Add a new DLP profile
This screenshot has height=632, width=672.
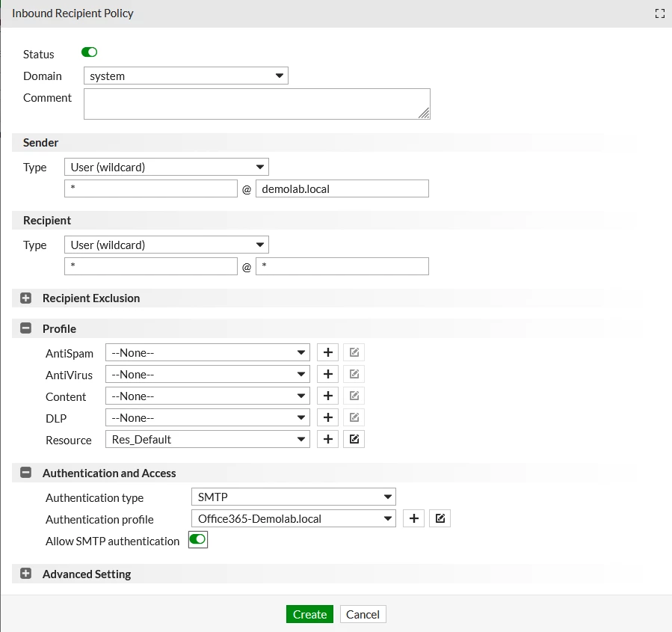click(328, 417)
